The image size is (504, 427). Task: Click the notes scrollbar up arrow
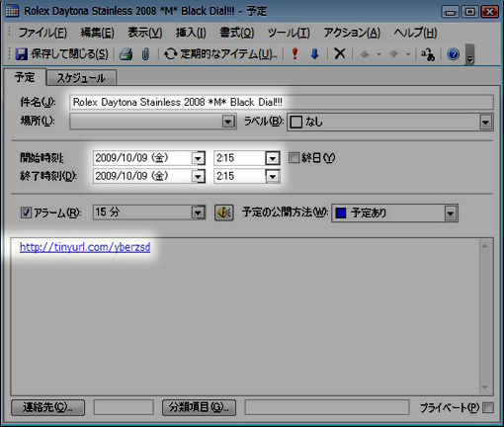[x=484, y=246]
